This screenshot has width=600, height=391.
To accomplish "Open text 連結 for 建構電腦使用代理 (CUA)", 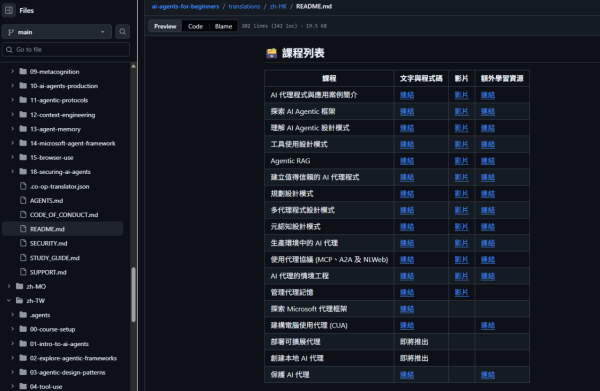I will click(x=407, y=325).
